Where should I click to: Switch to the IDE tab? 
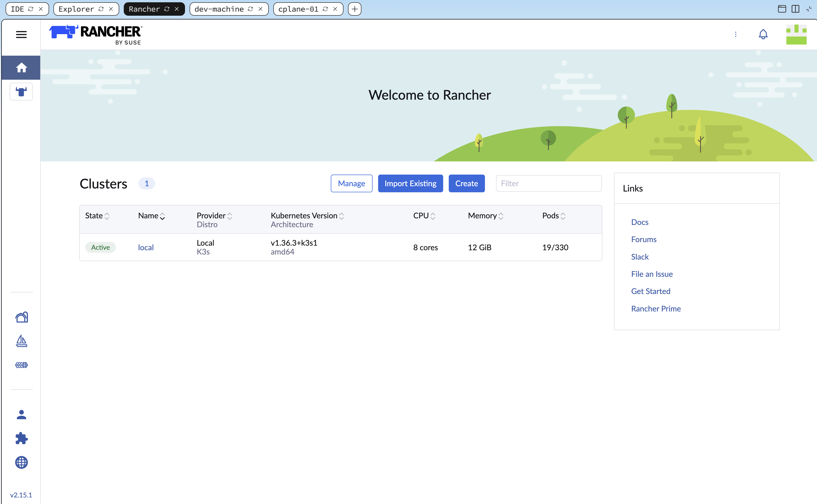coord(17,9)
